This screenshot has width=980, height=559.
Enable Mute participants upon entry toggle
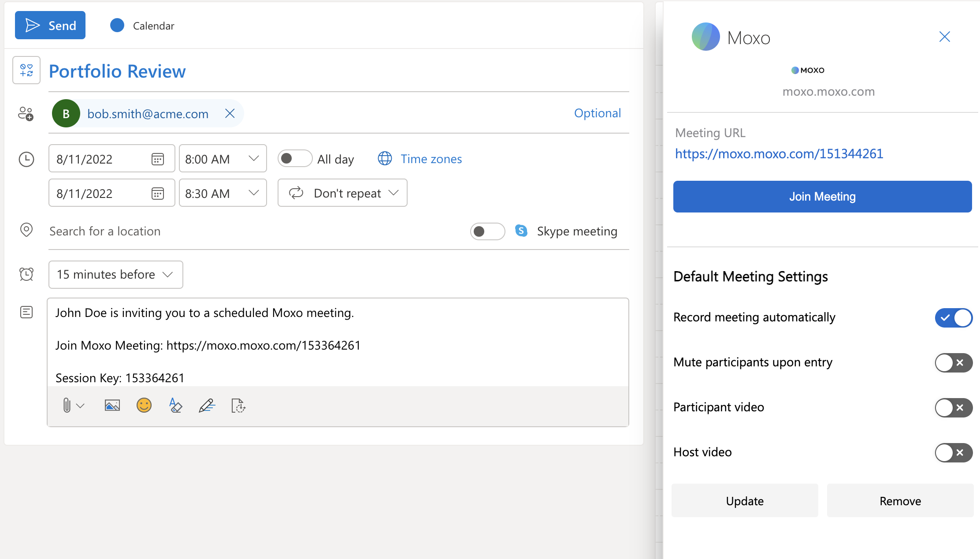[x=954, y=363]
